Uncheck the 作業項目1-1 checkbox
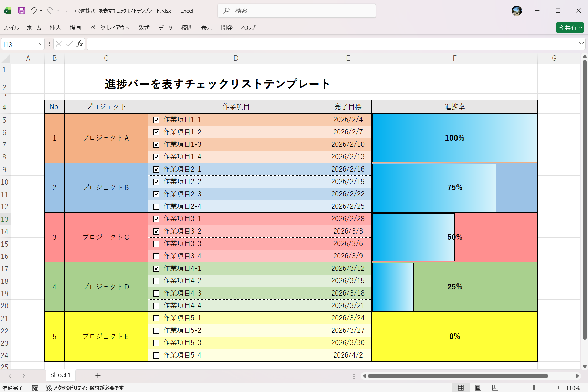This screenshot has width=588, height=392. (x=156, y=120)
